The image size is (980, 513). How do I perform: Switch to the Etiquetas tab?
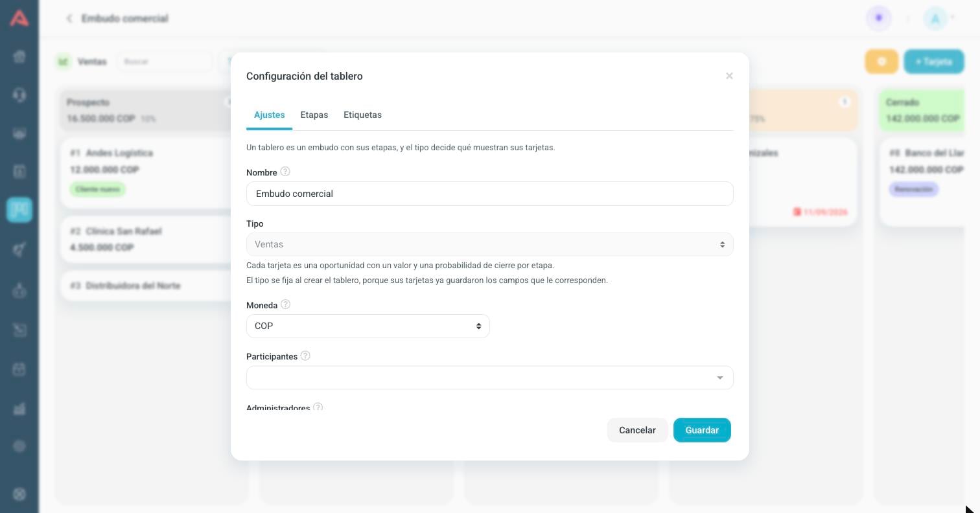click(362, 115)
